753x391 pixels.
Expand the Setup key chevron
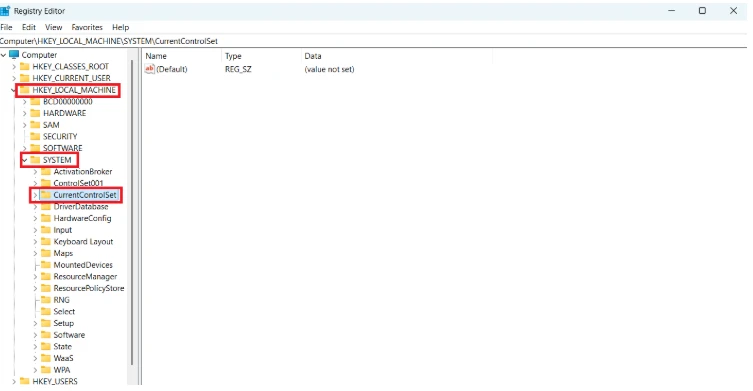click(x=35, y=323)
